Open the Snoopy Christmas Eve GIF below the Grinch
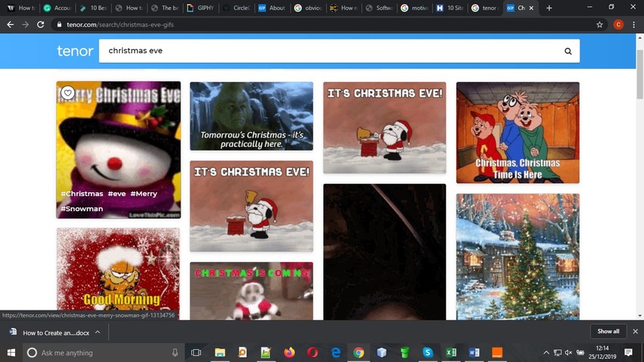644x362 pixels. (252, 206)
